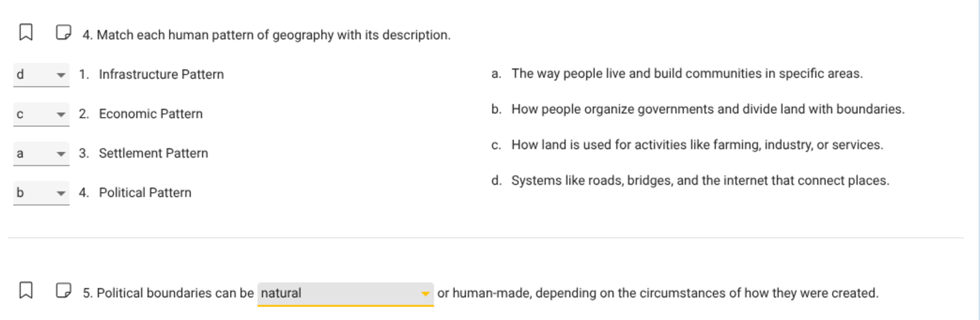The width and height of the screenshot is (980, 320).
Task: Click description d about roads and bridges
Action: (x=700, y=181)
